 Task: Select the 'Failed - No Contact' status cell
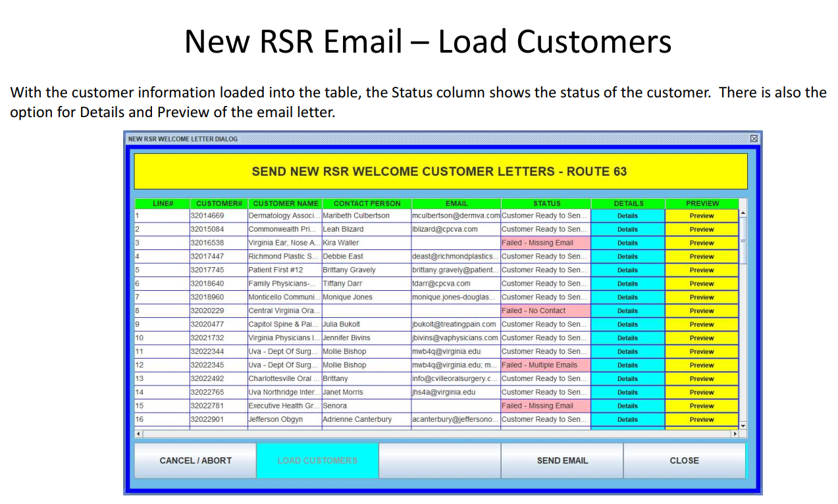coord(546,311)
